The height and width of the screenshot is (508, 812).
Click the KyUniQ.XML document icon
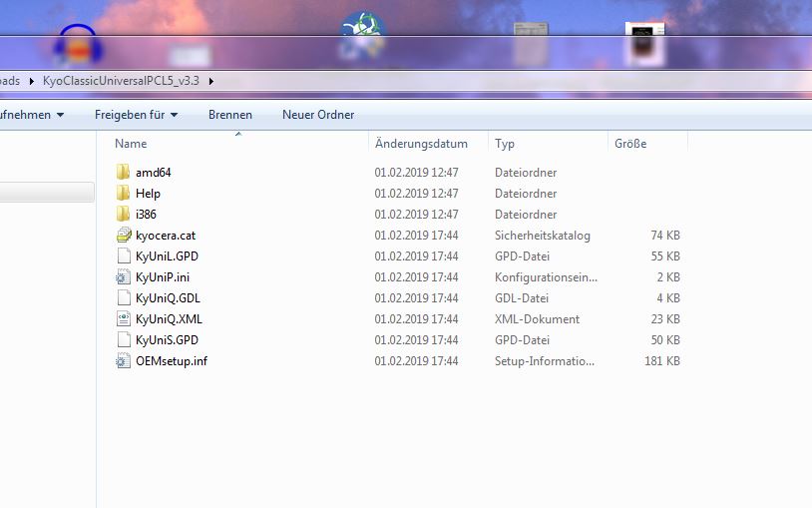pyautogui.click(x=124, y=319)
